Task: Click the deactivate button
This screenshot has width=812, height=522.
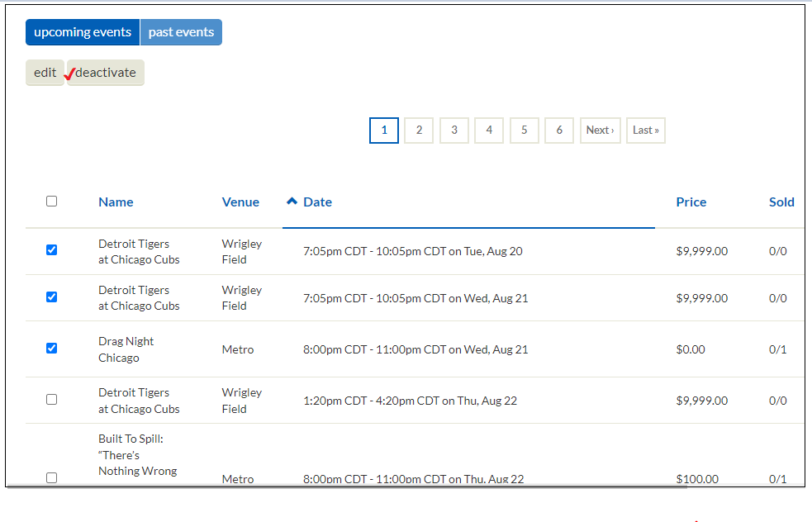Action: click(x=106, y=73)
